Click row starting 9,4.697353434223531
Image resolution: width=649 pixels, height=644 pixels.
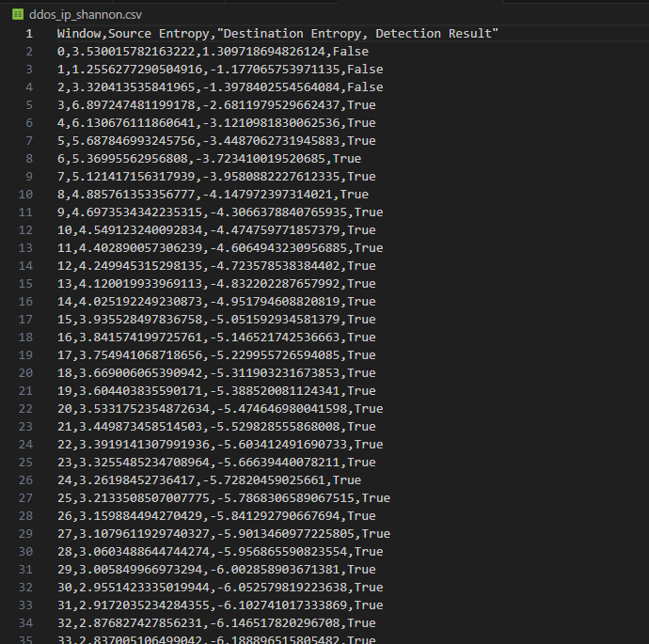coord(220,212)
